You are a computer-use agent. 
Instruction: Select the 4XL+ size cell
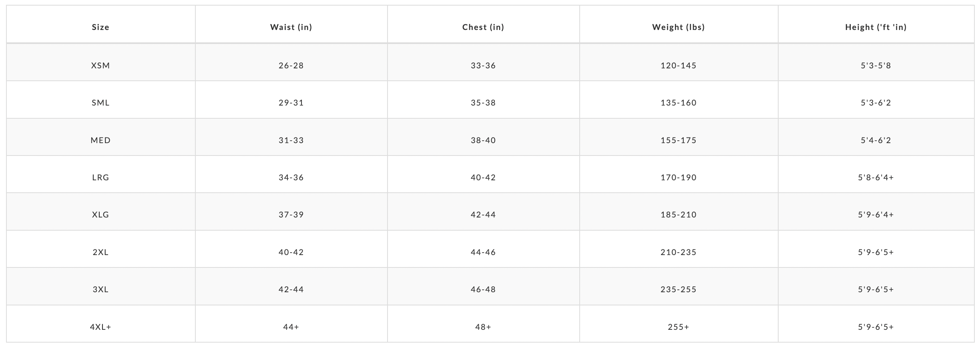pos(100,327)
